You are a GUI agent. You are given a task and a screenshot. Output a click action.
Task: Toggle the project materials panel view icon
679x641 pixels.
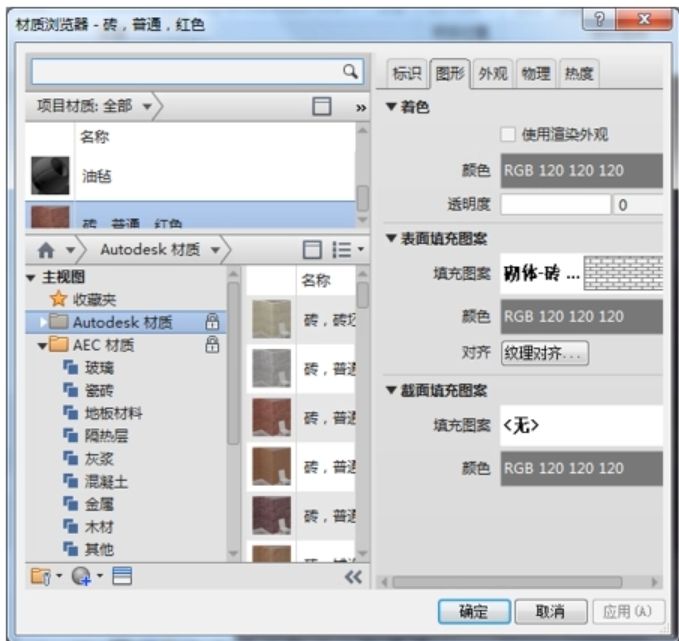click(321, 106)
